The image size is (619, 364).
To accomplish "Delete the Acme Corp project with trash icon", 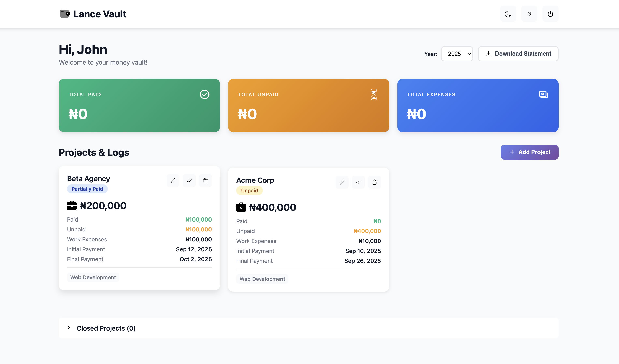I will pyautogui.click(x=374, y=182).
